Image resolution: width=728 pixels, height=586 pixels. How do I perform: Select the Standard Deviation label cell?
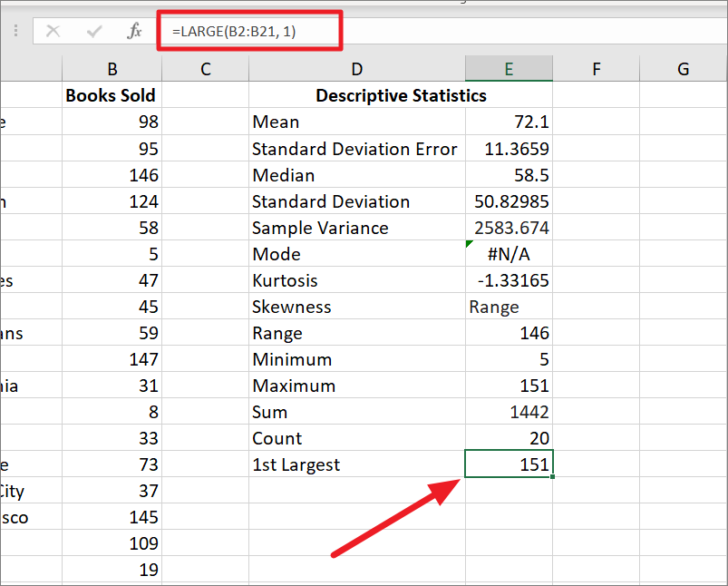[x=356, y=201]
